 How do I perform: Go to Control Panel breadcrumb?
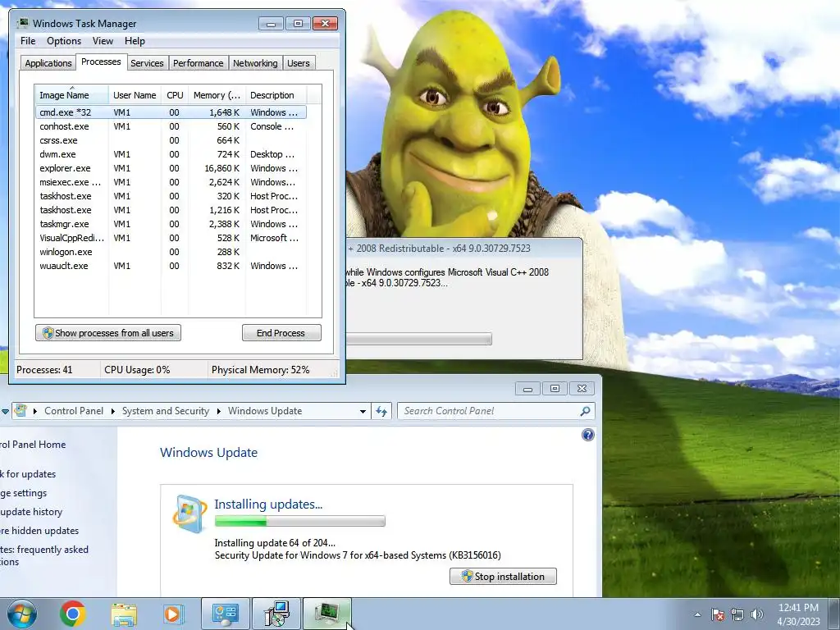pos(74,411)
